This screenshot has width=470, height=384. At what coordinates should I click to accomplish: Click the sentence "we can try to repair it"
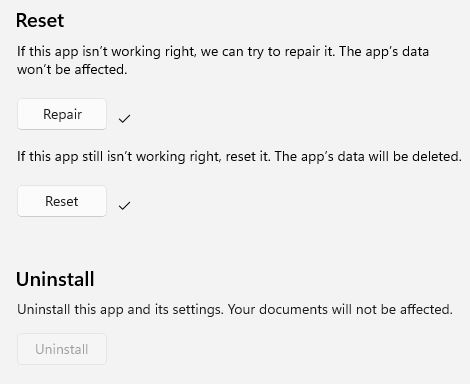(267, 52)
